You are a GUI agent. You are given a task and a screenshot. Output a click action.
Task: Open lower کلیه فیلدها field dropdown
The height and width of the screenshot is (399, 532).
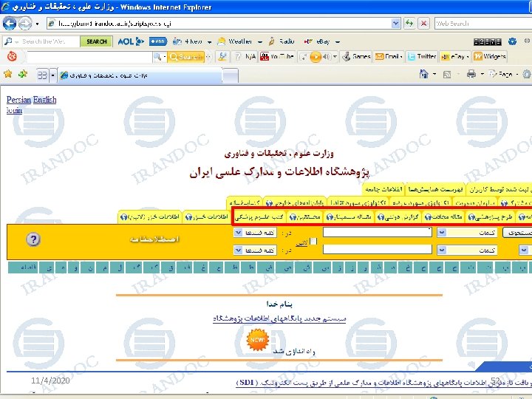[238, 250]
